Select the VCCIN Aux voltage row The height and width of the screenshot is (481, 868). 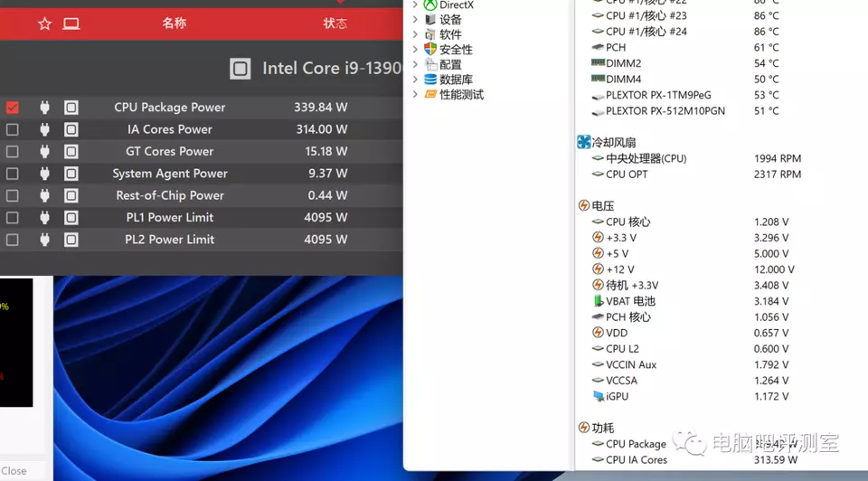click(690, 364)
